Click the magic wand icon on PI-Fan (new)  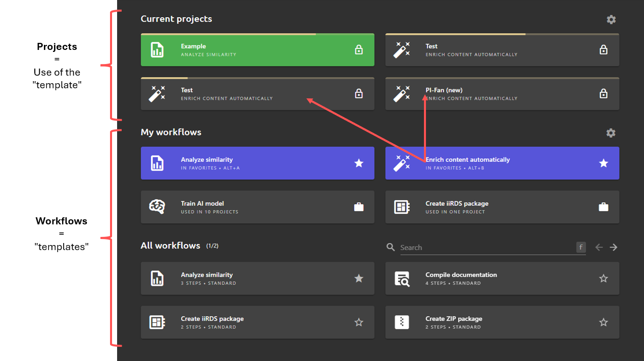pos(402,94)
